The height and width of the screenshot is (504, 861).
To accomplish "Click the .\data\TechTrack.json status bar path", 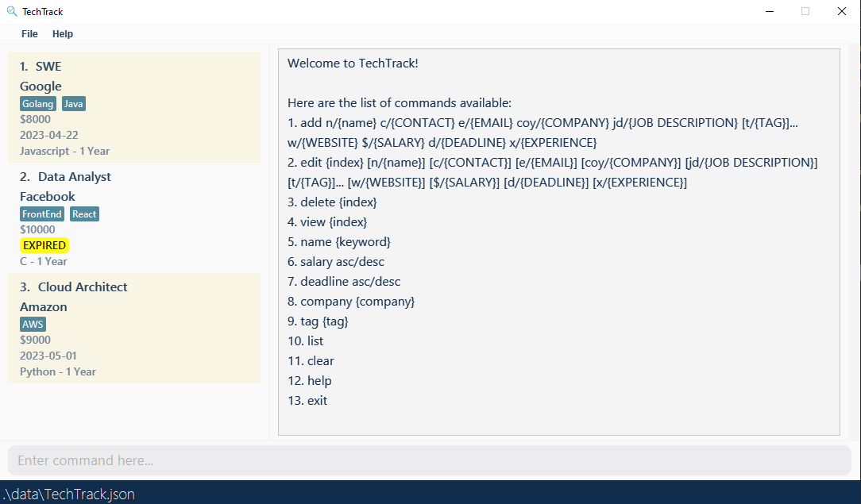I will 68,494.
